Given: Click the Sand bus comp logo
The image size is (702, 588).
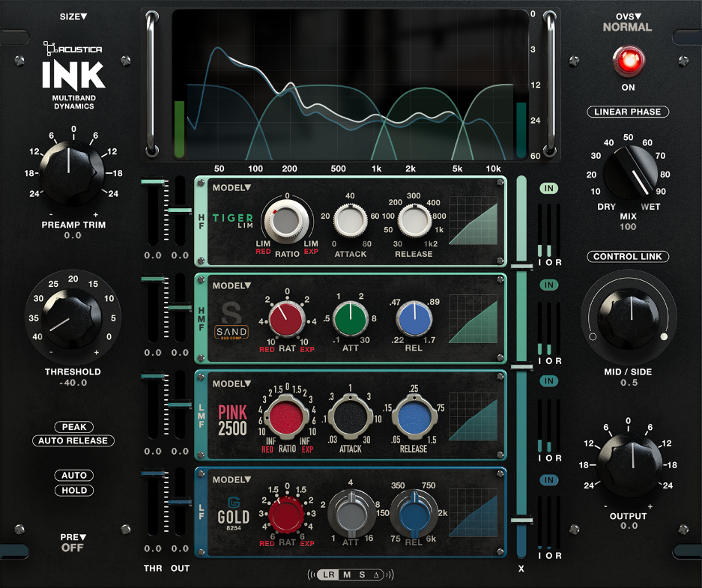Looking at the screenshot, I should click(232, 321).
